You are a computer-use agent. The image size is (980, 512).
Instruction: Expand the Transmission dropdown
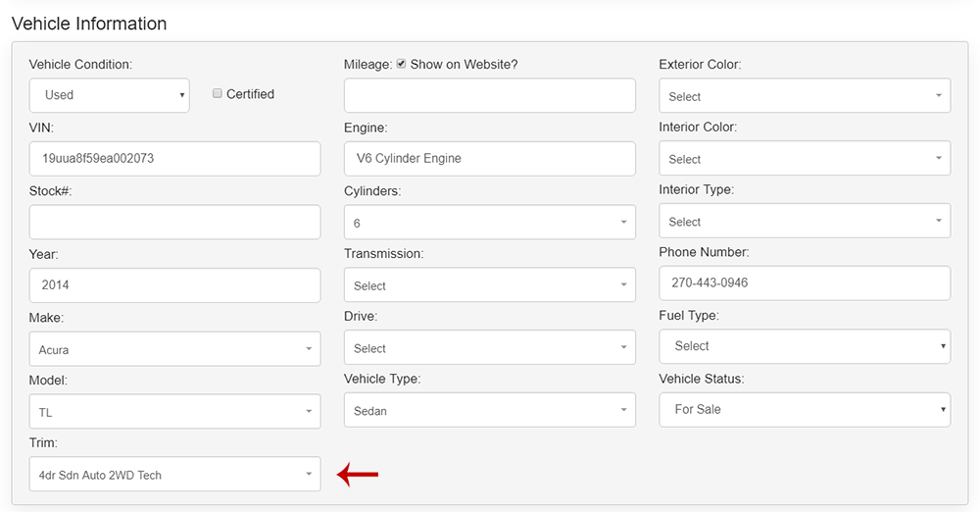tap(489, 285)
